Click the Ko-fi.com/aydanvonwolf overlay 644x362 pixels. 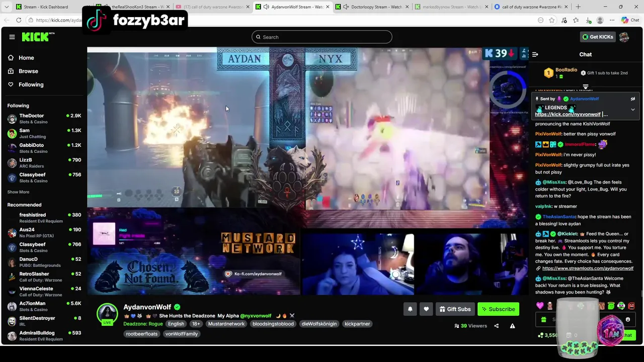pos(254,274)
